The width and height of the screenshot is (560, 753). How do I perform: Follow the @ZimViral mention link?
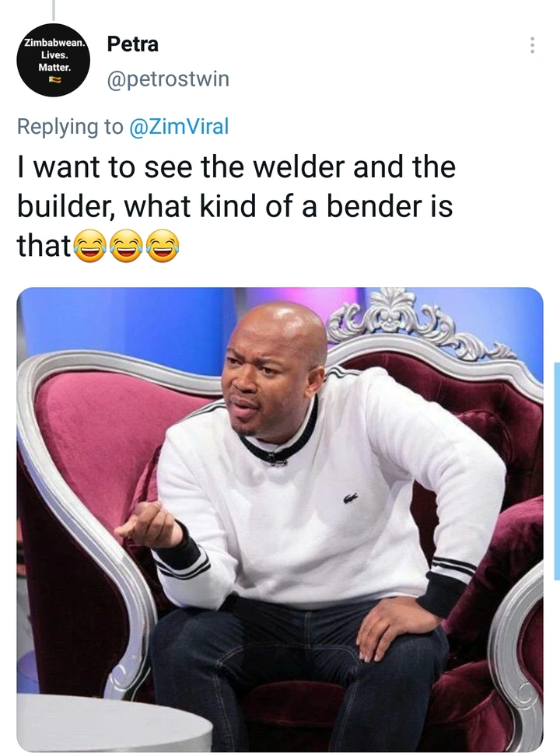pos(179,126)
